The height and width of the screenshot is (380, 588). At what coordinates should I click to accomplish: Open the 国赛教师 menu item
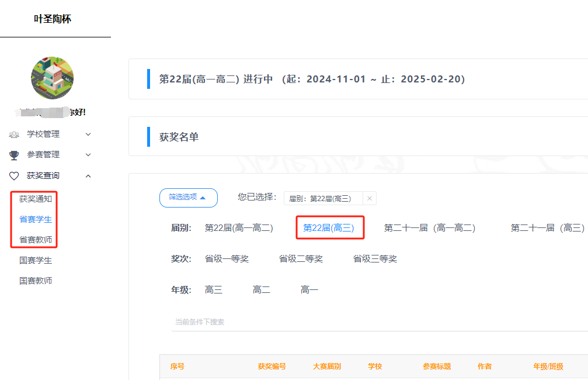click(x=36, y=281)
